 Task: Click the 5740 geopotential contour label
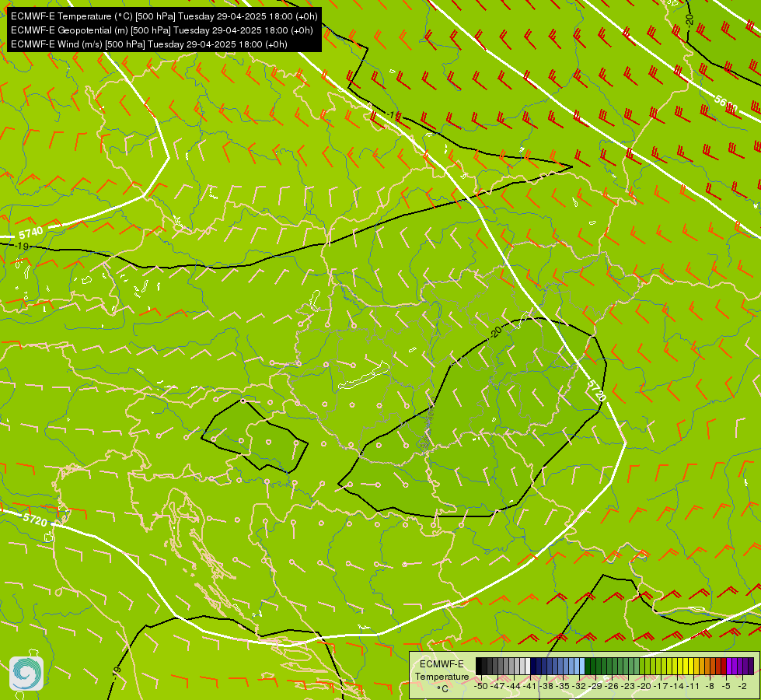tap(30, 233)
